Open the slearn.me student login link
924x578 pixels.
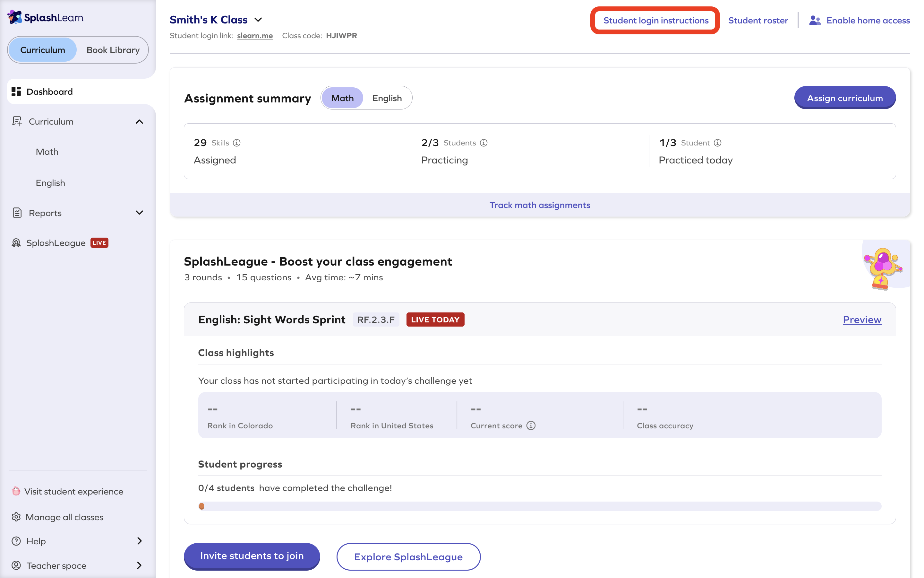pyautogui.click(x=255, y=36)
